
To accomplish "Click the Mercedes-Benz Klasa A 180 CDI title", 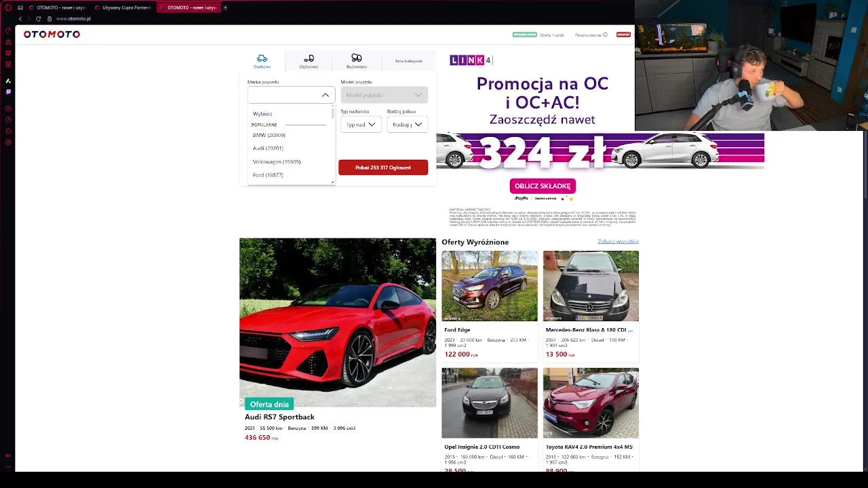I will [x=589, y=330].
